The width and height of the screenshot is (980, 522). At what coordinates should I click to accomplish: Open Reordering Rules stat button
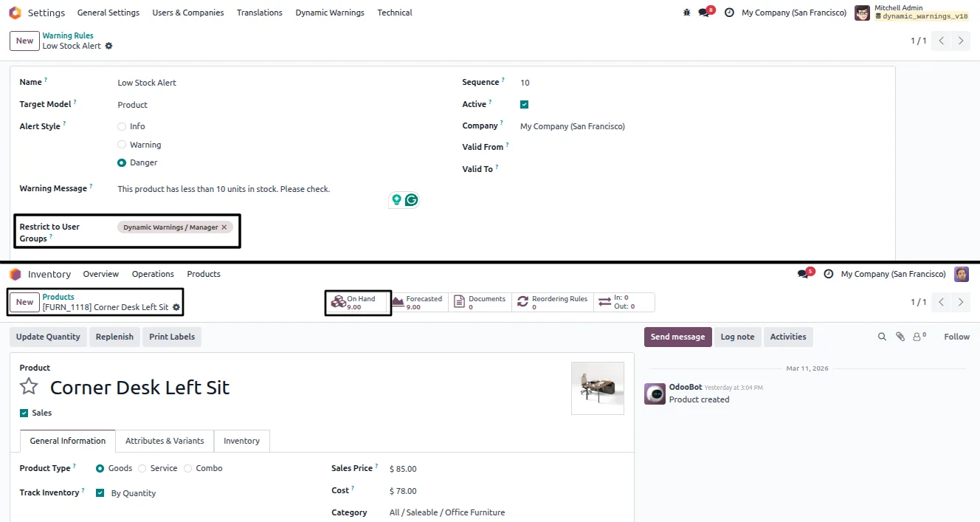click(x=553, y=302)
